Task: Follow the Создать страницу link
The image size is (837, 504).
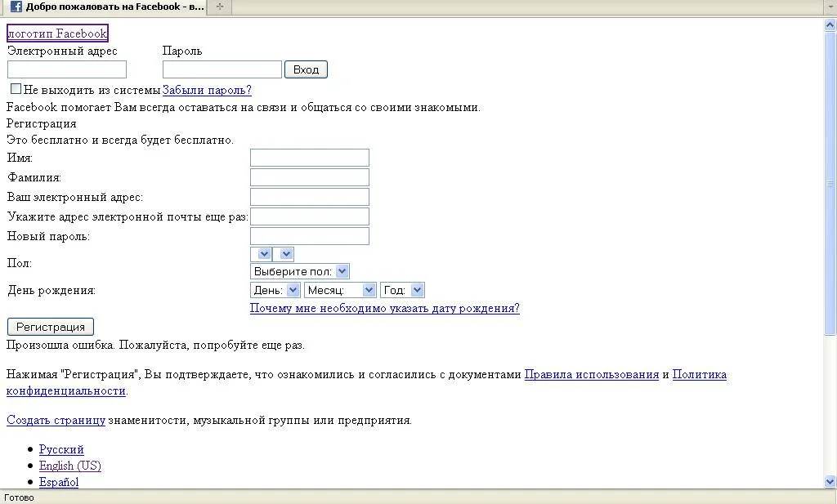Action: [x=56, y=420]
